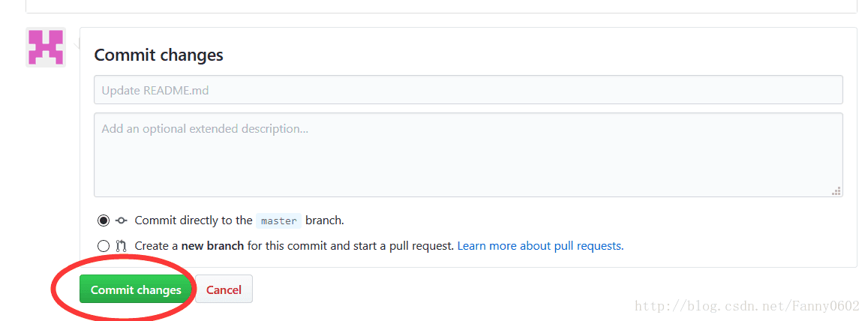Image resolution: width=868 pixels, height=321 pixels.
Task: Click the pull request icon beside second option
Action: tap(122, 245)
